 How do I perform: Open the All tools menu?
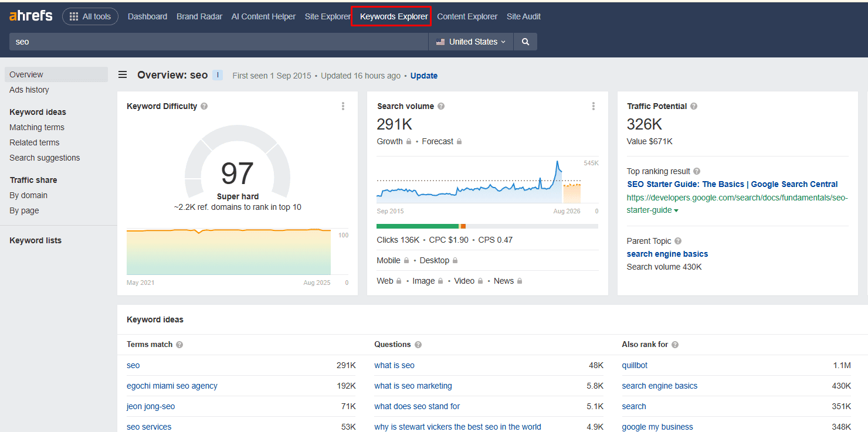pos(90,16)
